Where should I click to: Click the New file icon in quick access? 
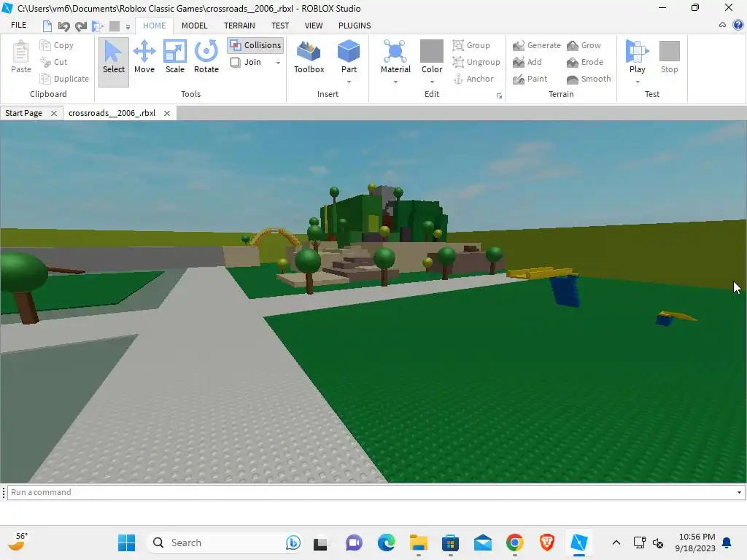(47, 26)
